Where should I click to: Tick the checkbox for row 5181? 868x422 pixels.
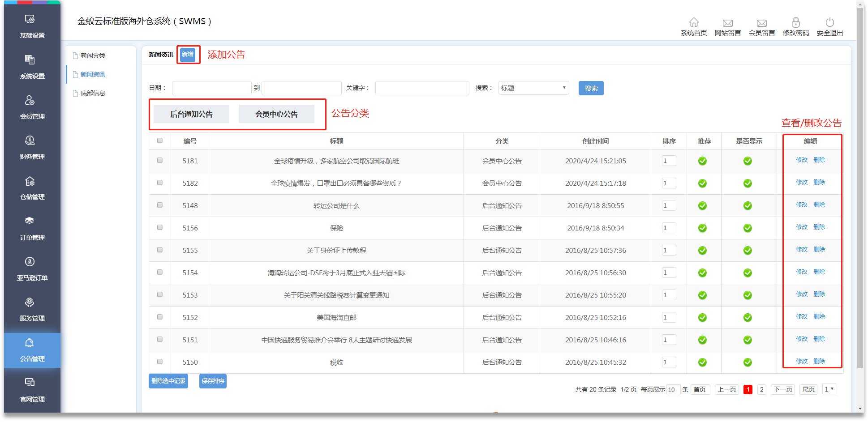click(x=160, y=160)
